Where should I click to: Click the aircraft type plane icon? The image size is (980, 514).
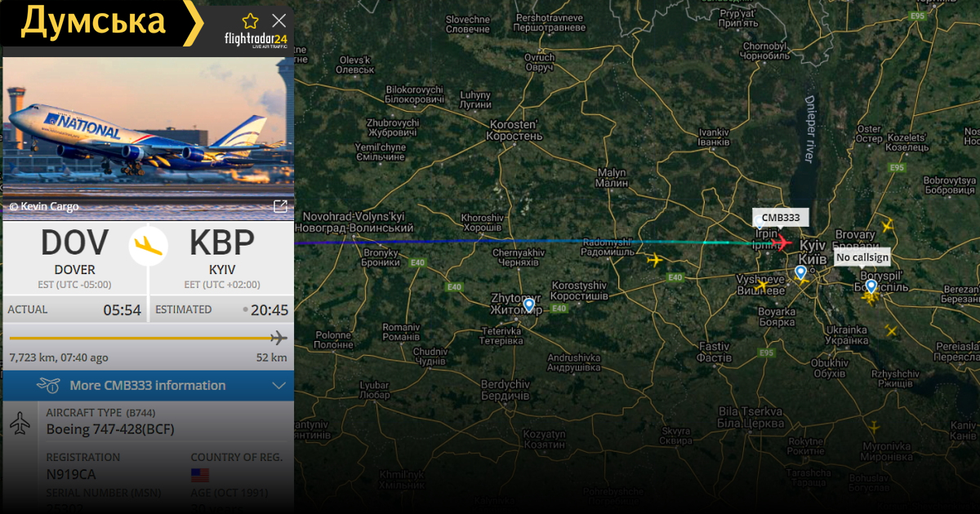(20, 423)
